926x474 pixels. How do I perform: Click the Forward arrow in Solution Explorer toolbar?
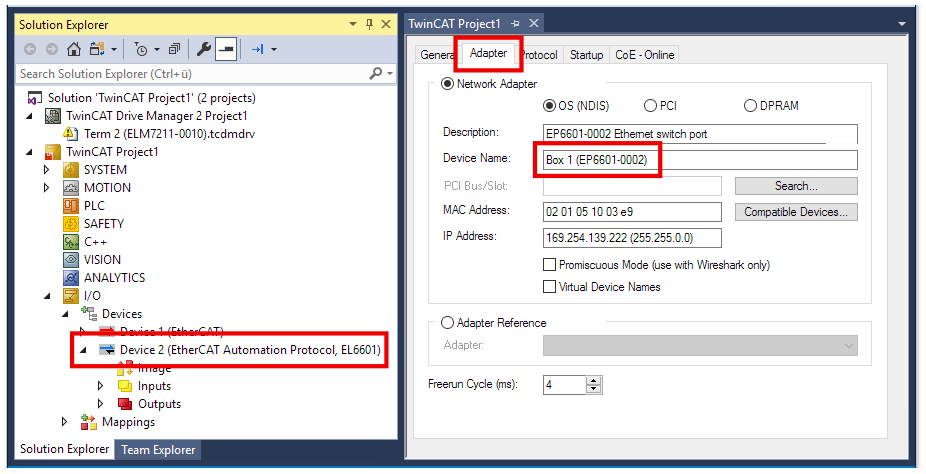[52, 50]
